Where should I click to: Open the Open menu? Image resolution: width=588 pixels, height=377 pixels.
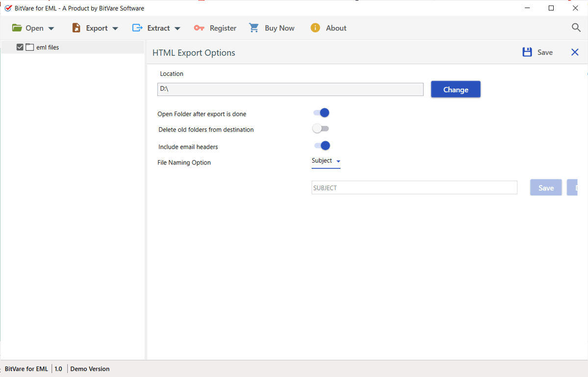[x=33, y=28]
